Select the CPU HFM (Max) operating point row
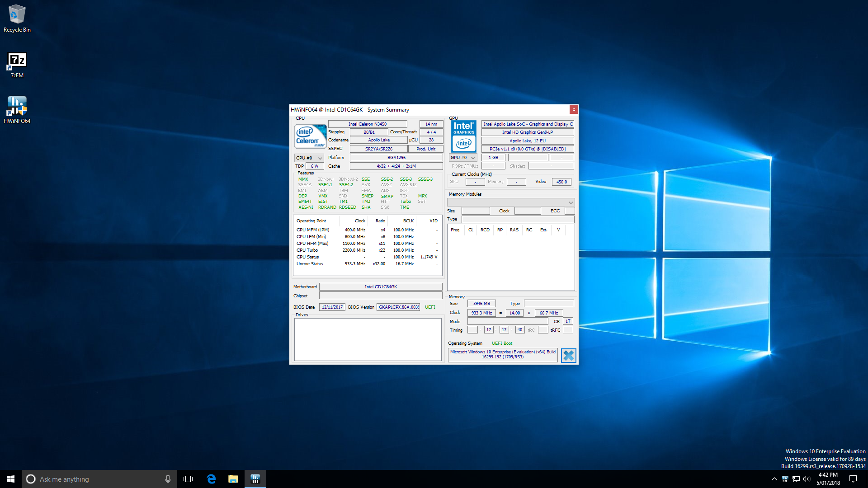Screen dimensions: 868x488 coord(368,244)
